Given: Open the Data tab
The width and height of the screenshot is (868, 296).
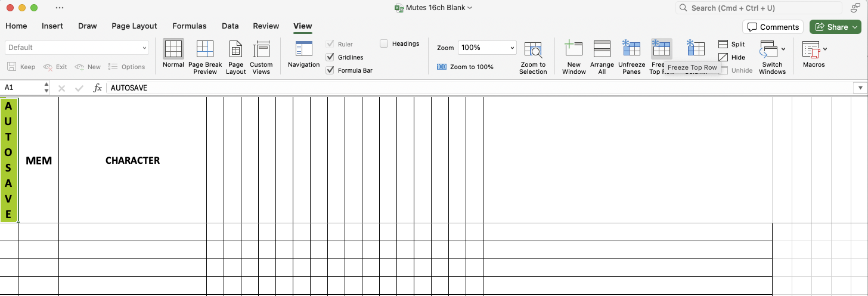Looking at the screenshot, I should click(x=230, y=26).
